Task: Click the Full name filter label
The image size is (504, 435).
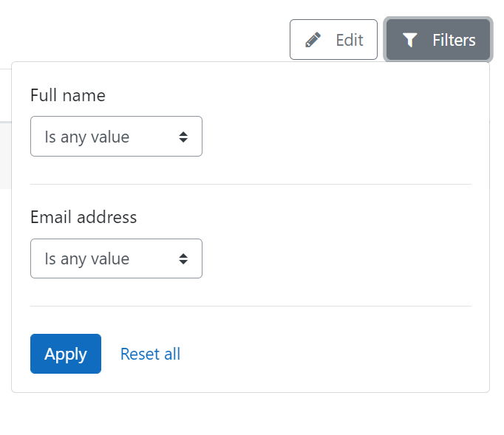Action: [68, 95]
